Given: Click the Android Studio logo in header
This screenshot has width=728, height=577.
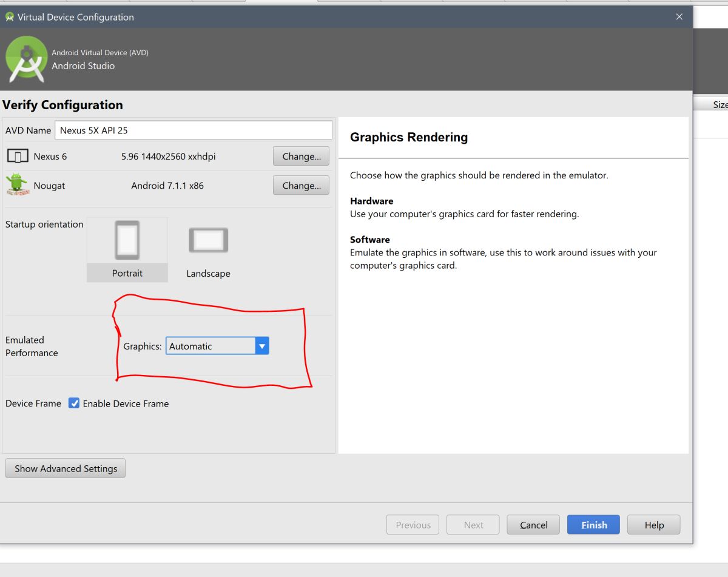Looking at the screenshot, I should [x=26, y=59].
